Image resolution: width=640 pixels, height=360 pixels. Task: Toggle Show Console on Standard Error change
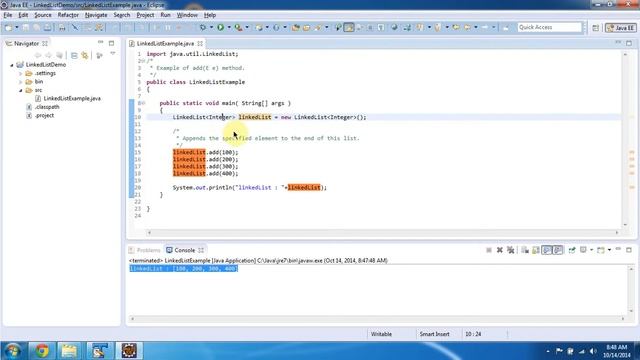click(558, 250)
